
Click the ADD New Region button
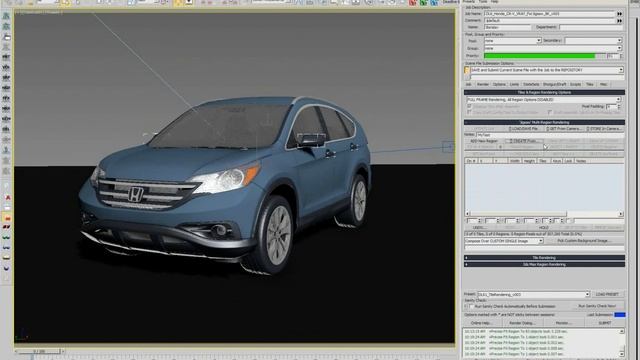(x=484, y=141)
